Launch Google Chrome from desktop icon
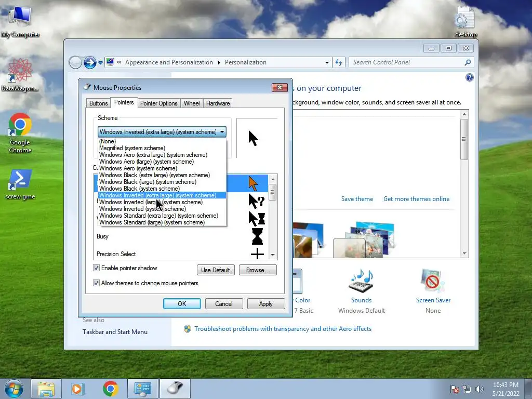Viewport: 532px width, 399px height. [x=20, y=133]
